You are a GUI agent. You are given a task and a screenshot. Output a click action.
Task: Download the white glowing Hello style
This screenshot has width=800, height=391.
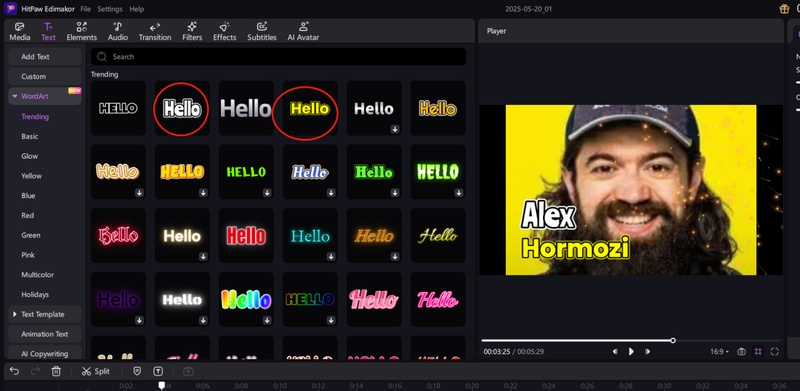(x=203, y=320)
